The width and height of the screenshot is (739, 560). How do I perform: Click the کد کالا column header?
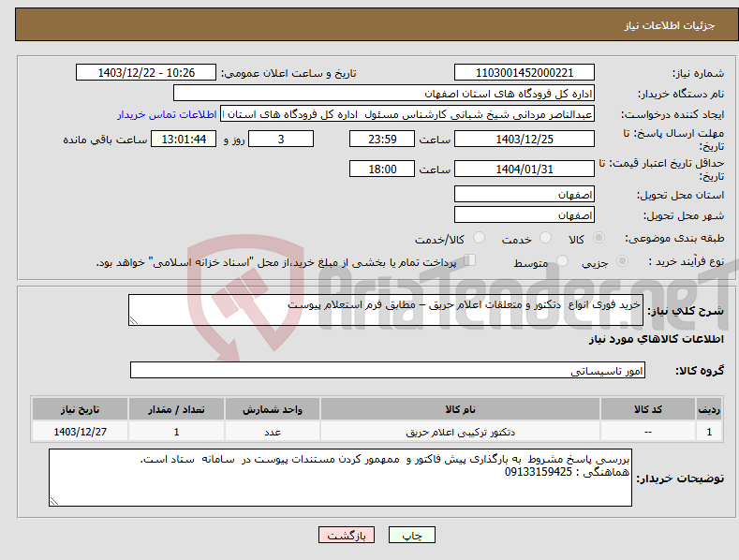pos(648,409)
